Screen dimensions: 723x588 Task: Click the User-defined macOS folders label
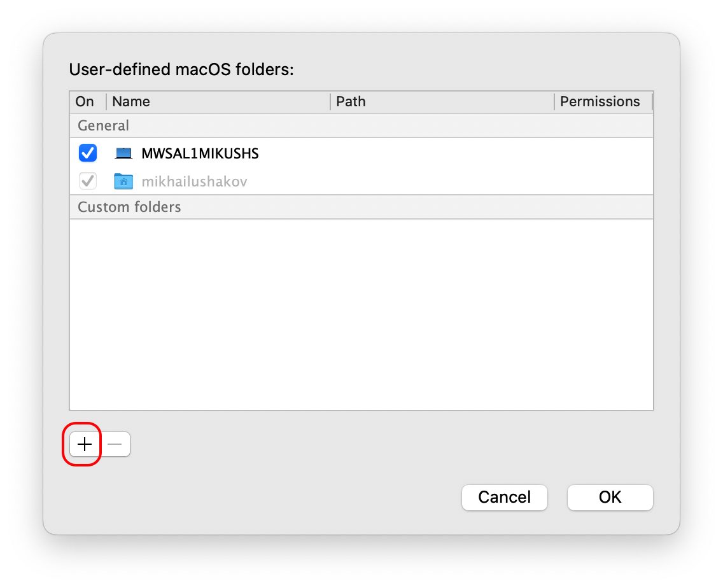tap(181, 69)
